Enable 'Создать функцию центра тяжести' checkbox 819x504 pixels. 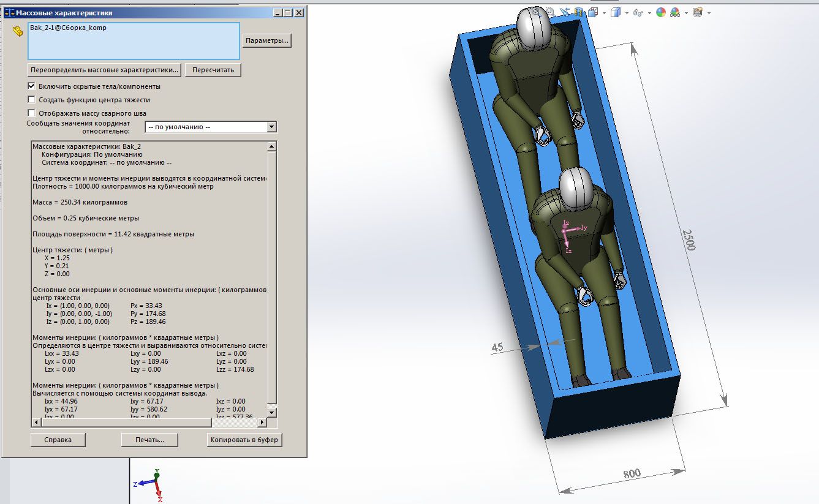click(x=32, y=100)
